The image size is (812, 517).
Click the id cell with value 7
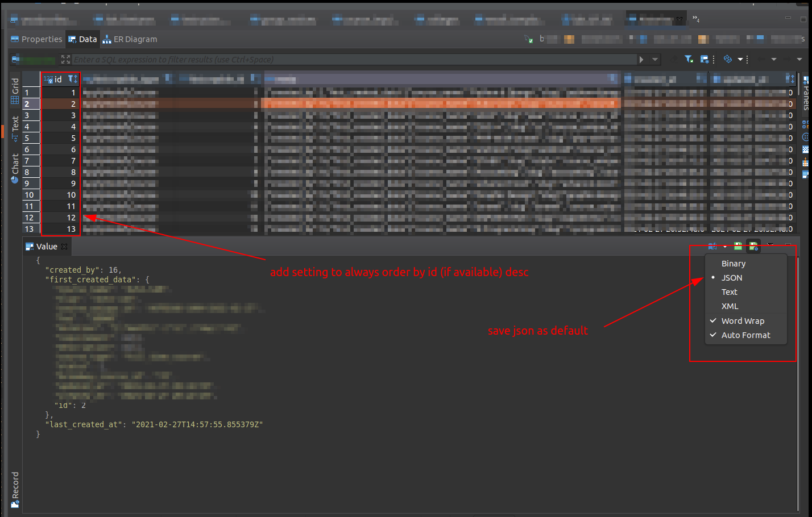(60, 161)
